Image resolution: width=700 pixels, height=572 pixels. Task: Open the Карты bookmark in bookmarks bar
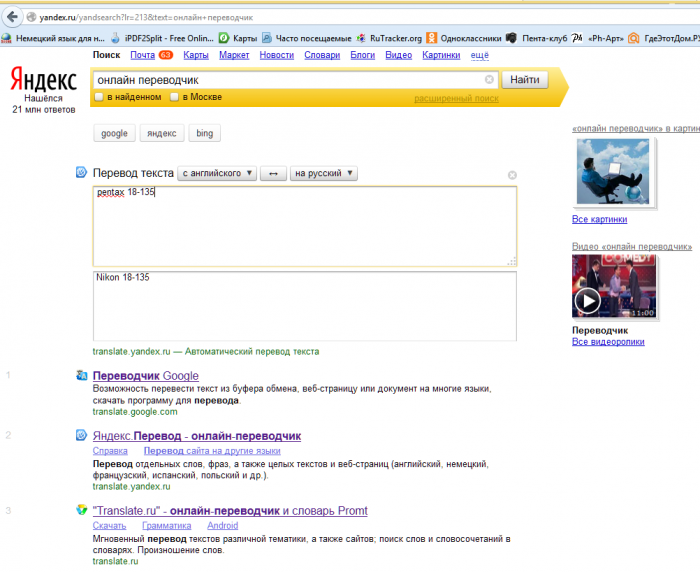(x=238, y=38)
